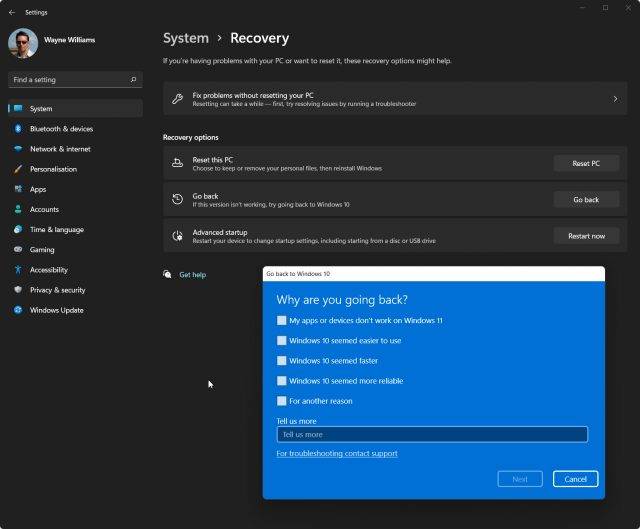This screenshot has width=640, height=529.
Task: Click the Gaming icon in sidebar
Action: point(17,250)
